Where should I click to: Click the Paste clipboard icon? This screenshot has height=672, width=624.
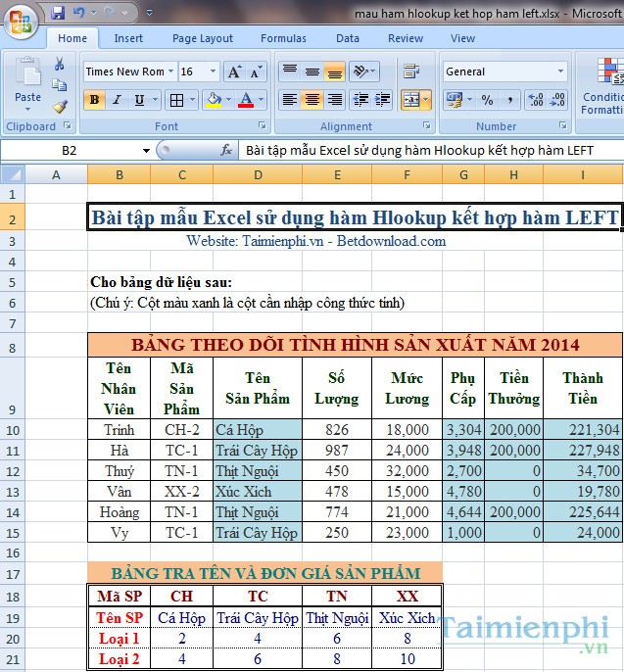click(x=28, y=72)
